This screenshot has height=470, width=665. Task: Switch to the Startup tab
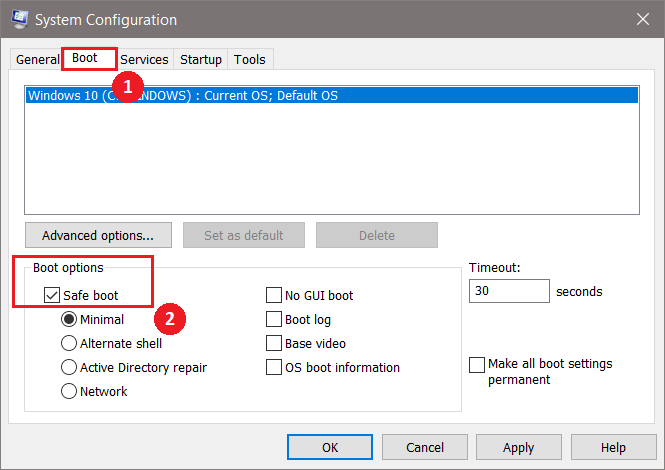(x=201, y=60)
